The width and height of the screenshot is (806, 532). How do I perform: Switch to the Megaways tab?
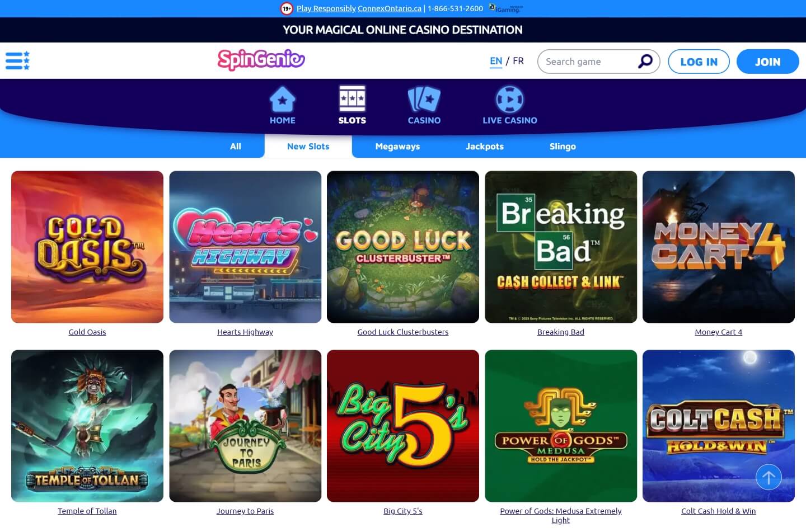point(397,147)
